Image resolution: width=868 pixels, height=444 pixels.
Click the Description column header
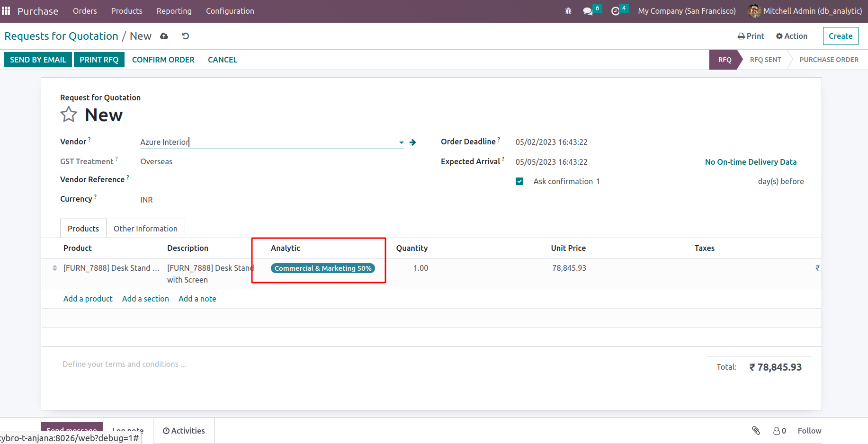point(188,248)
